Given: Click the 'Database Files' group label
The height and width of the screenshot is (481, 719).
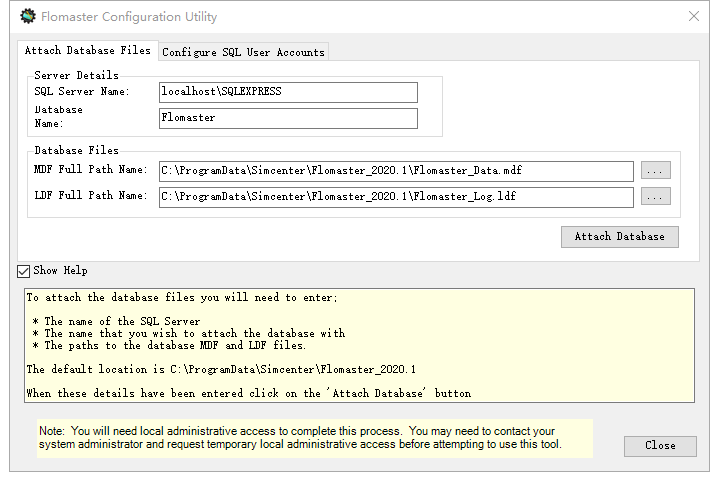Looking at the screenshot, I should [77, 150].
